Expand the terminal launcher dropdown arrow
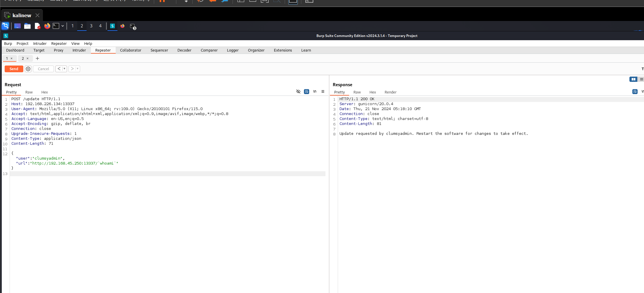 pyautogui.click(x=63, y=26)
